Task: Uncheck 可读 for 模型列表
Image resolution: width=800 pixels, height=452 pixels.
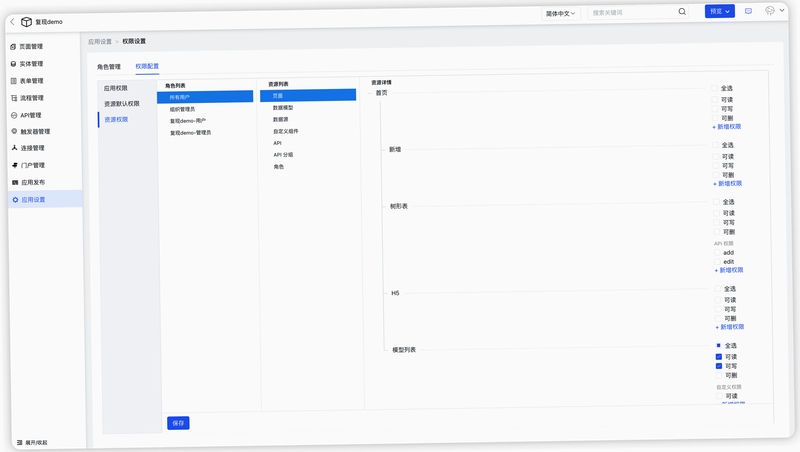Action: tap(719, 357)
